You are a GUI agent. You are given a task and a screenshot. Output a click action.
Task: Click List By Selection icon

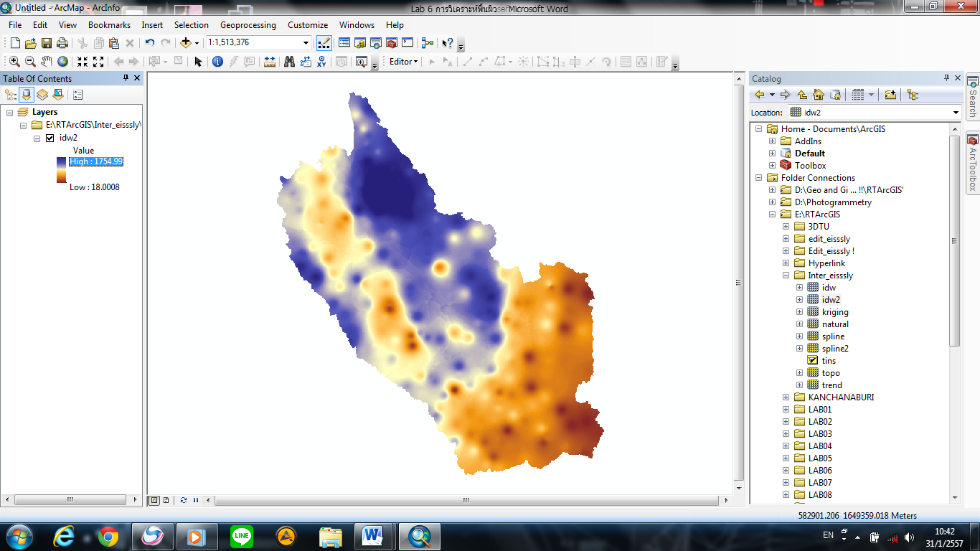58,94
